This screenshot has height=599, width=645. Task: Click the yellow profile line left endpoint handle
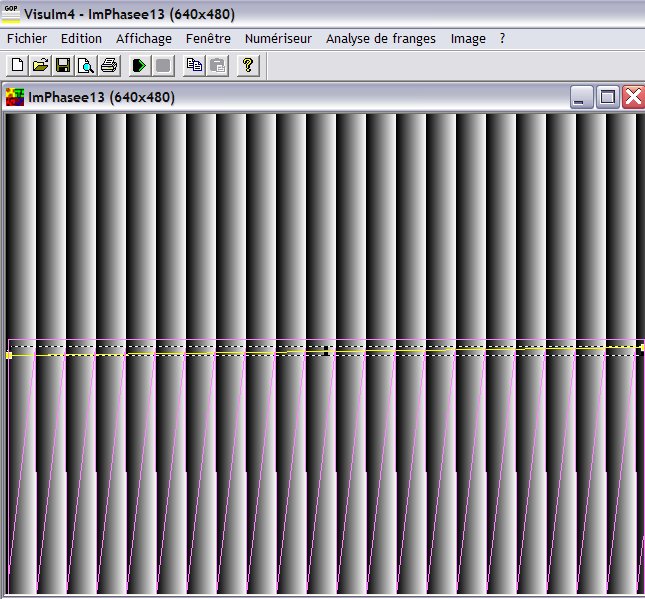click(x=9, y=355)
